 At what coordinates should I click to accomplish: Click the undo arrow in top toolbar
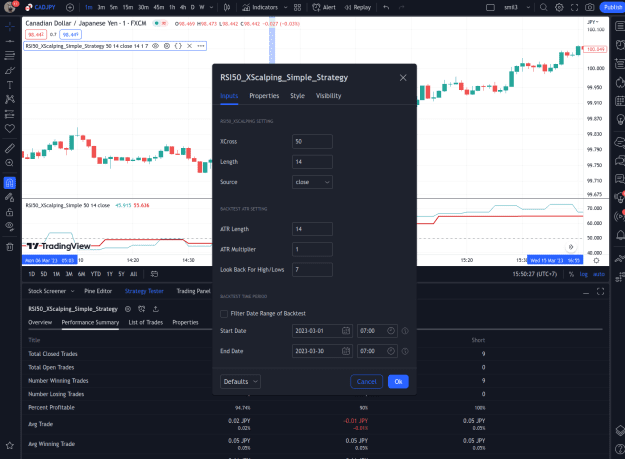pyautogui.click(x=386, y=7)
